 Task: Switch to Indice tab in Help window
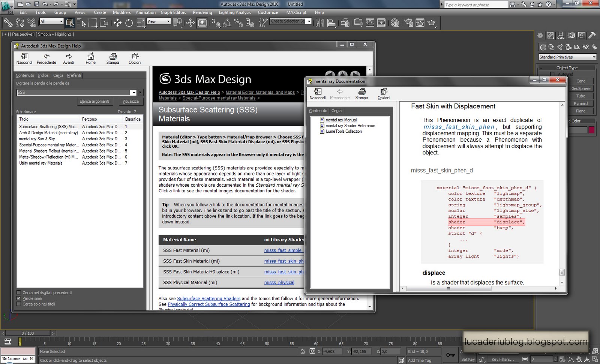(43, 75)
